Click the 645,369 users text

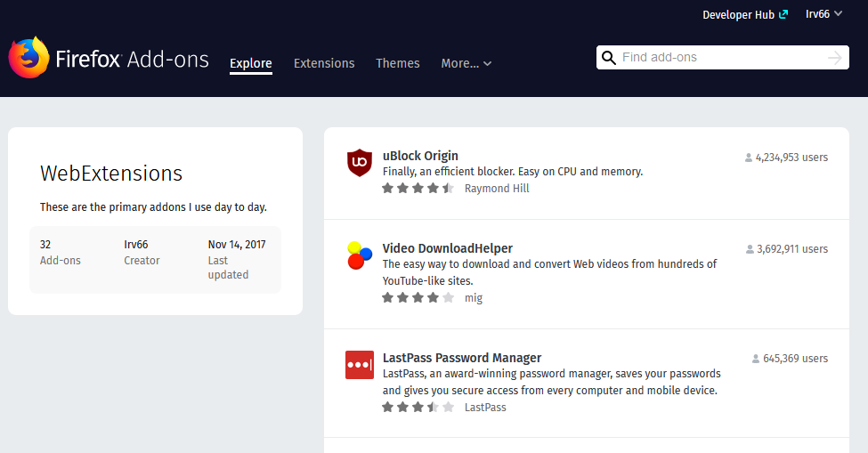[x=796, y=359]
